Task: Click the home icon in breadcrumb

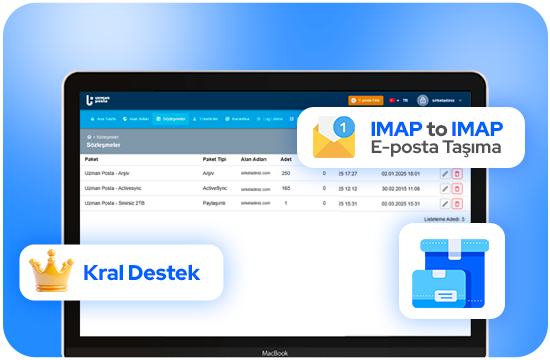Action: [x=89, y=137]
